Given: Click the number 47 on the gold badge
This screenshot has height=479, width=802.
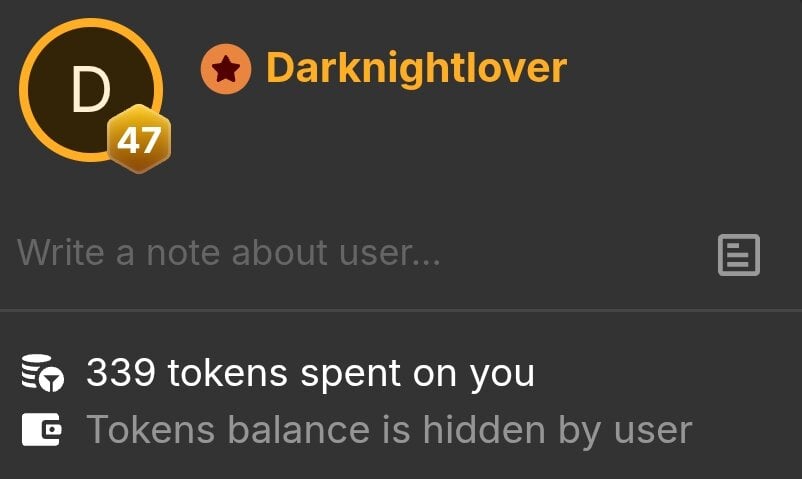Looking at the screenshot, I should pos(139,140).
